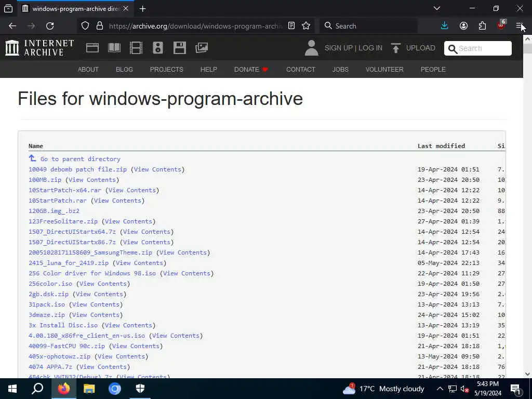
Task: Open the Audio speaker icon
Action: (158, 48)
